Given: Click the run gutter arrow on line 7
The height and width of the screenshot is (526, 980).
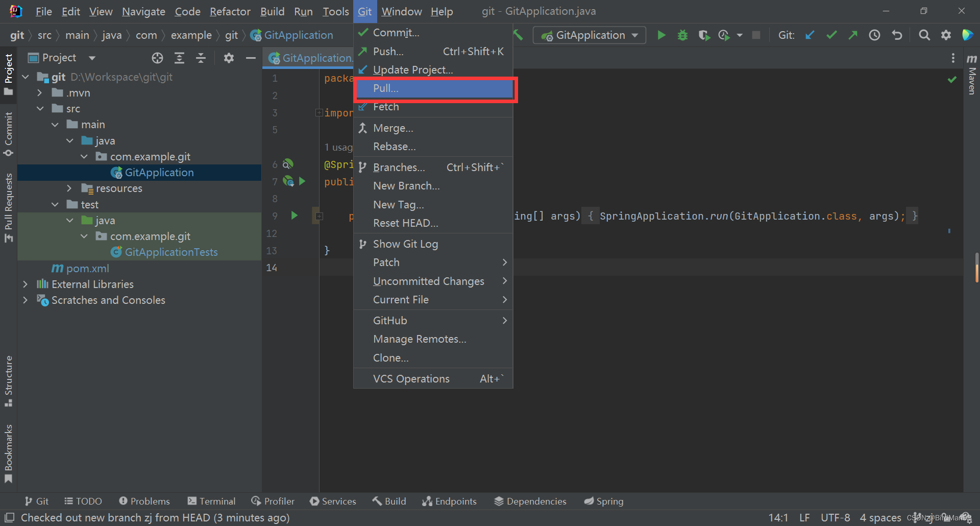Looking at the screenshot, I should click(302, 181).
